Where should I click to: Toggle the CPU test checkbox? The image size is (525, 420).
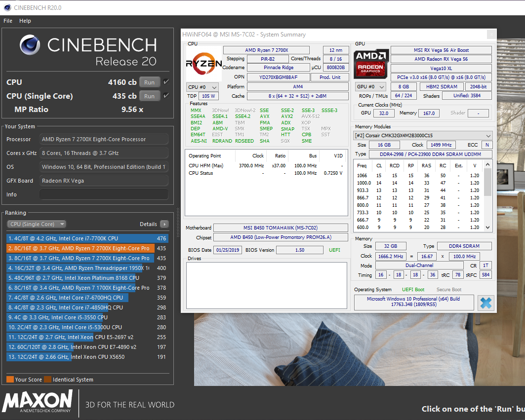coord(166,82)
